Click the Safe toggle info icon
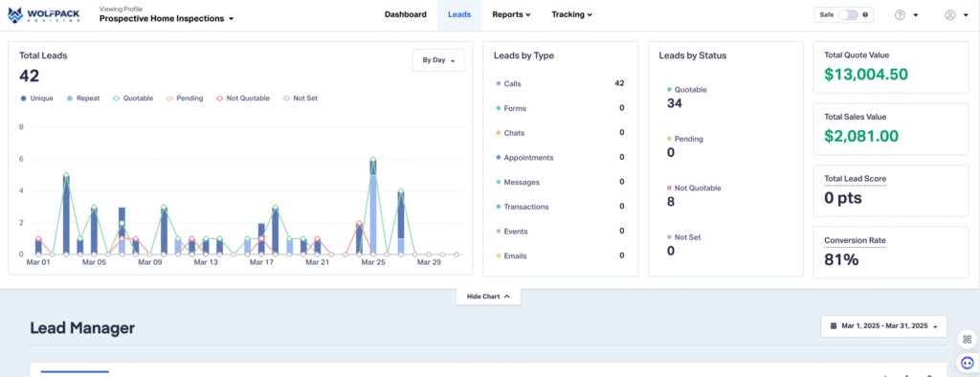Viewport: 980px width, 377px height. [865, 15]
